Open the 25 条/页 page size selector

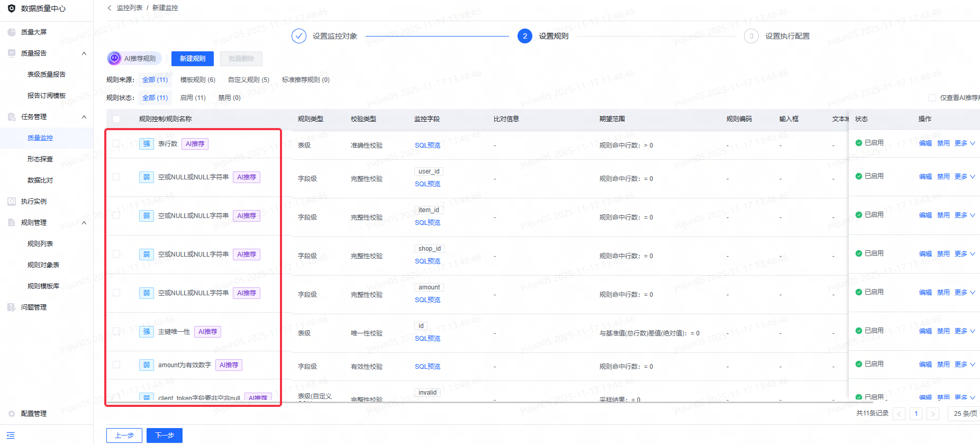click(965, 414)
